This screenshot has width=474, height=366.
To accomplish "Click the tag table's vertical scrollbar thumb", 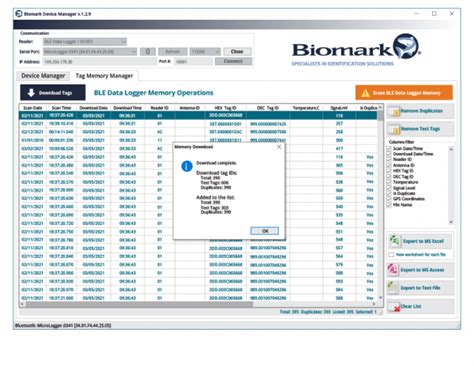I will pos(380,115).
